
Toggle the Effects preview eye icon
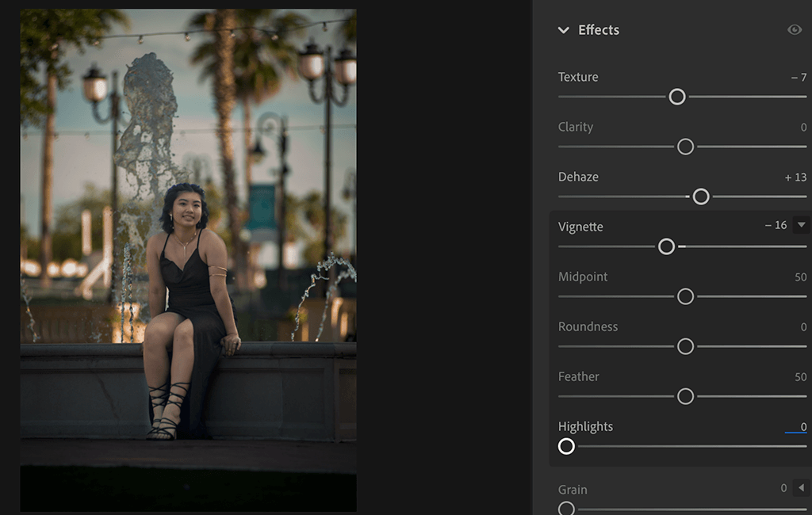point(795,29)
